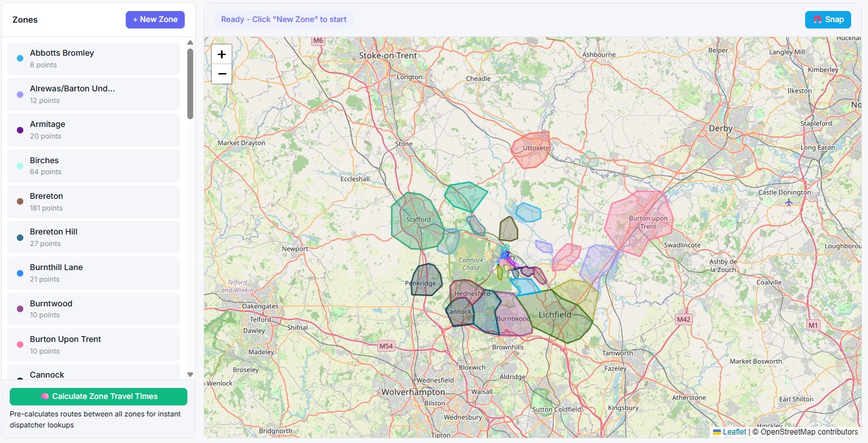Click the Burton upon Trent zone polygon
868x443 pixels.
coord(639,223)
